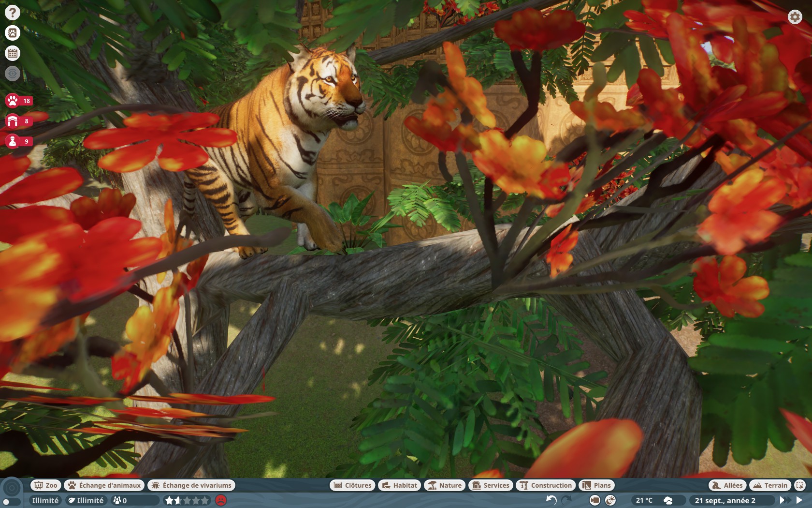Open the Nature build tab
The image size is (812, 508).
(445, 485)
